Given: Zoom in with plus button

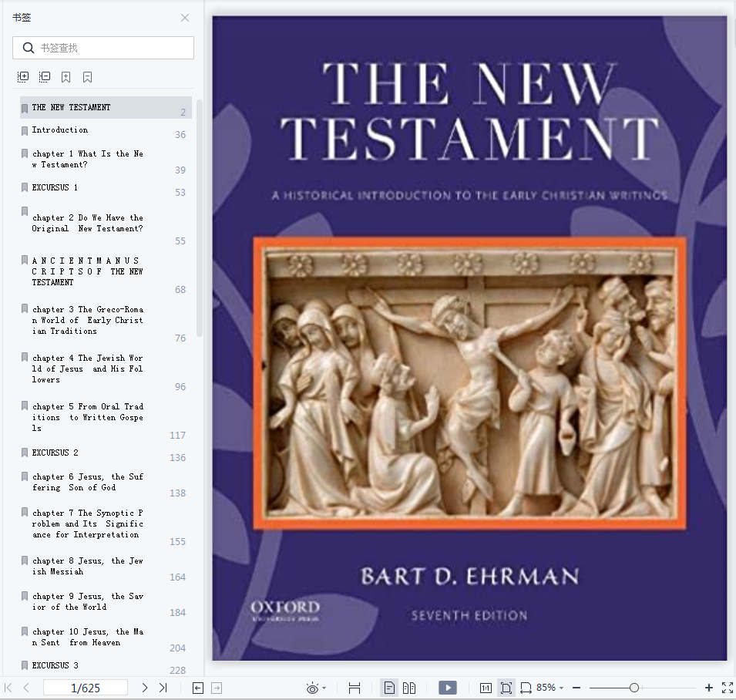Looking at the screenshot, I should coord(709,688).
